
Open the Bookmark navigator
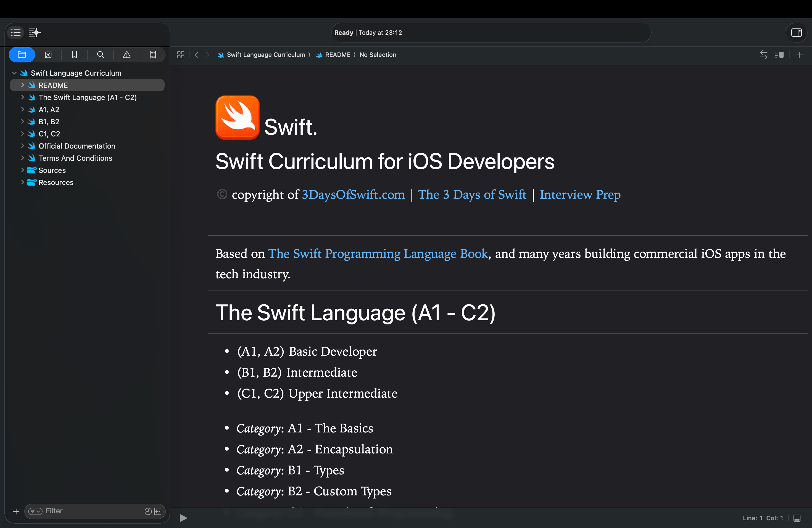click(x=74, y=55)
